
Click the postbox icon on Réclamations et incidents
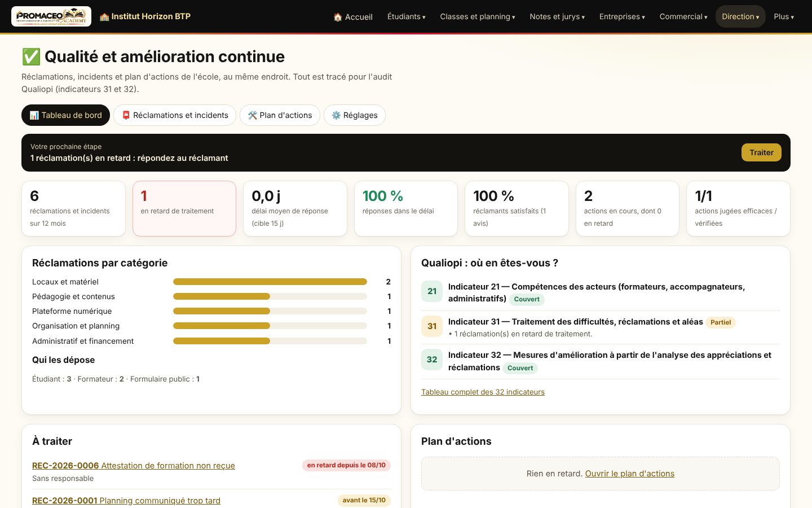(x=126, y=115)
